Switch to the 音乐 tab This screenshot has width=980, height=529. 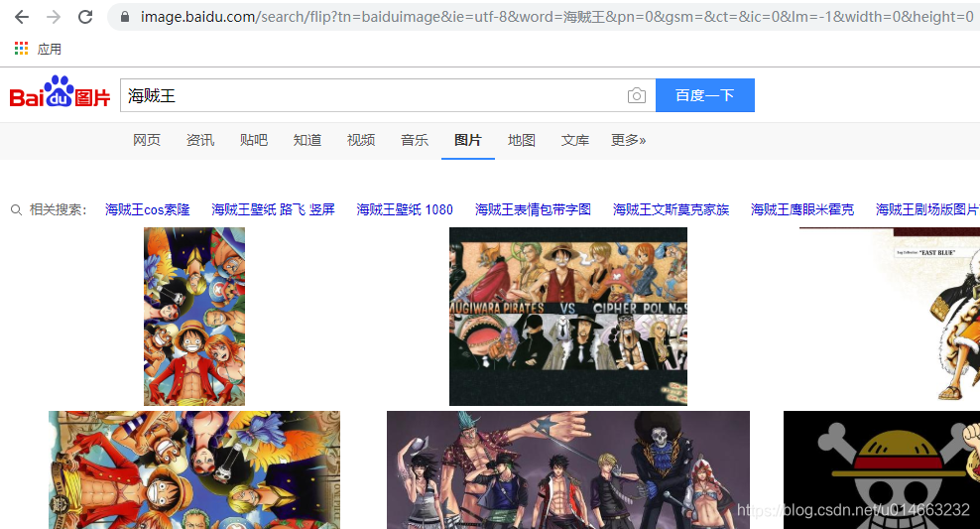point(415,140)
